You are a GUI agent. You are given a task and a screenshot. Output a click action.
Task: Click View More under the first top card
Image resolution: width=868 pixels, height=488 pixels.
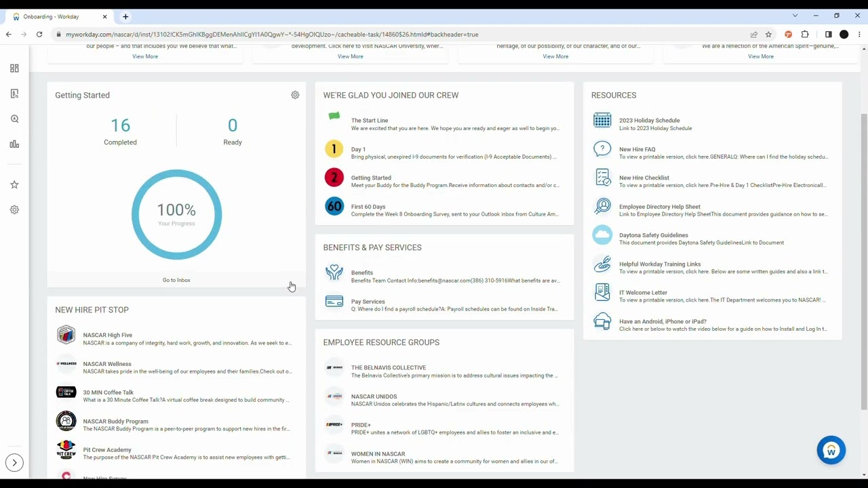pos(145,56)
